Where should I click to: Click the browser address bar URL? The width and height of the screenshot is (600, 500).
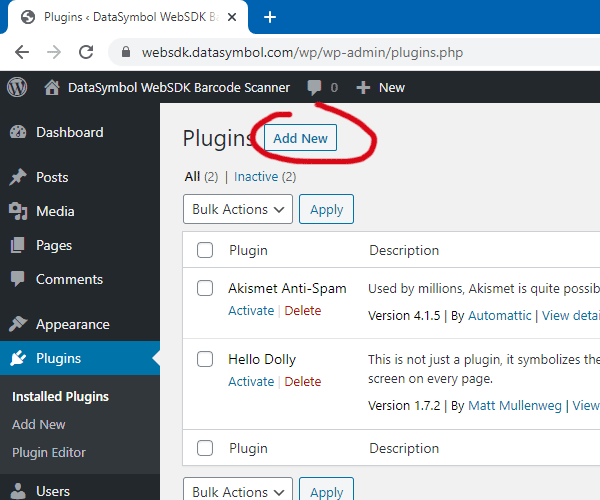click(302, 52)
